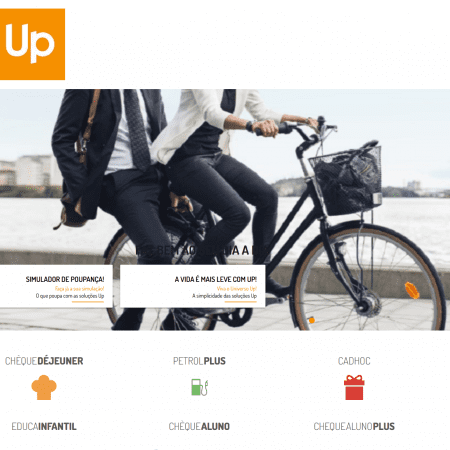Click the orange Up logo

pyautogui.click(x=32, y=44)
